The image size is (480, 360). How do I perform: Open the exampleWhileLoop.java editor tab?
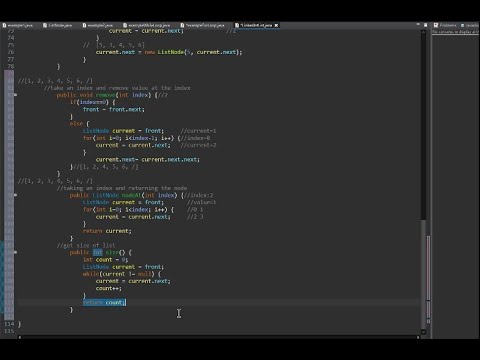(146, 25)
